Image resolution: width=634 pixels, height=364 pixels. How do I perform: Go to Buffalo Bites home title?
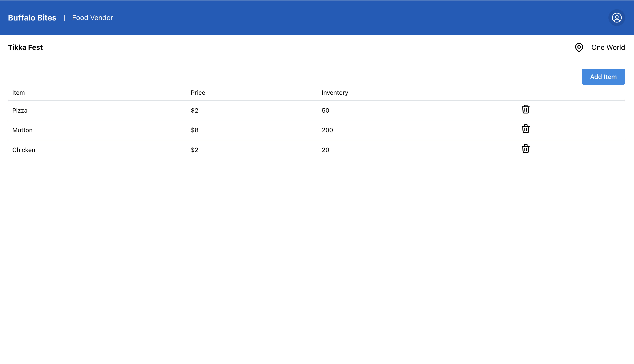[32, 18]
